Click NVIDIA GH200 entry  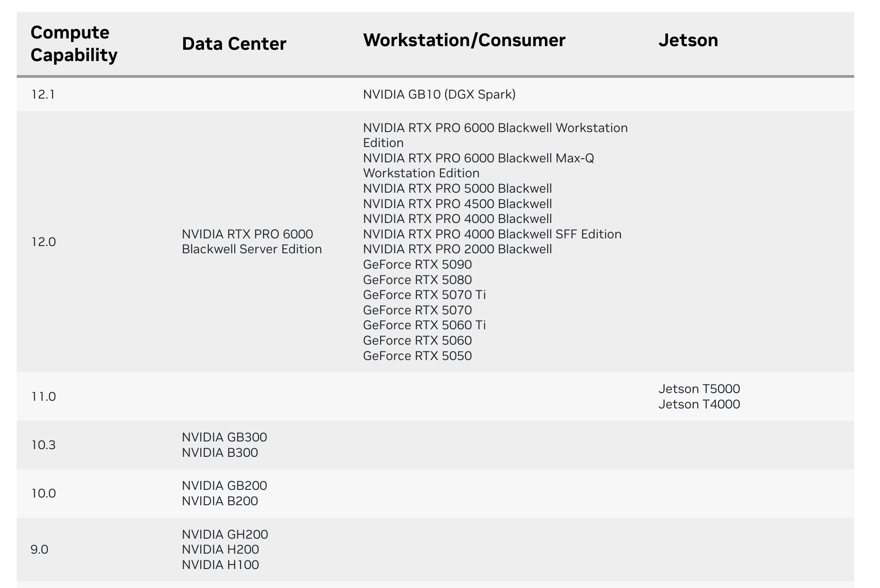[x=225, y=535]
